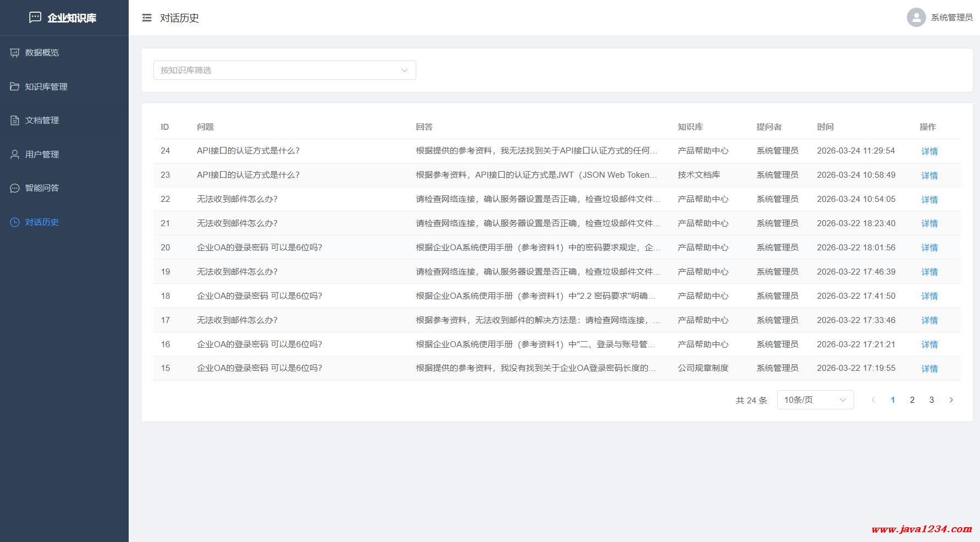
Task: Click the system administrator avatar icon
Action: (x=916, y=18)
